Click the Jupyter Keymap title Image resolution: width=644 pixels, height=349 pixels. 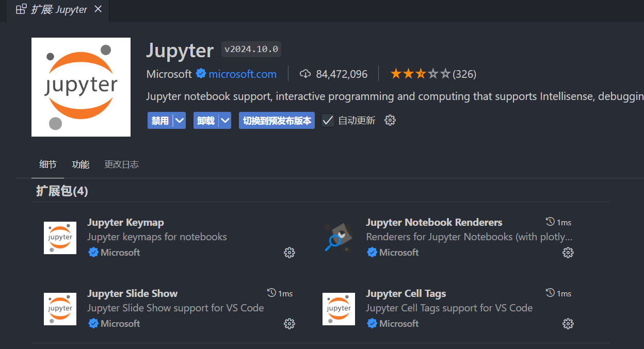coord(125,222)
